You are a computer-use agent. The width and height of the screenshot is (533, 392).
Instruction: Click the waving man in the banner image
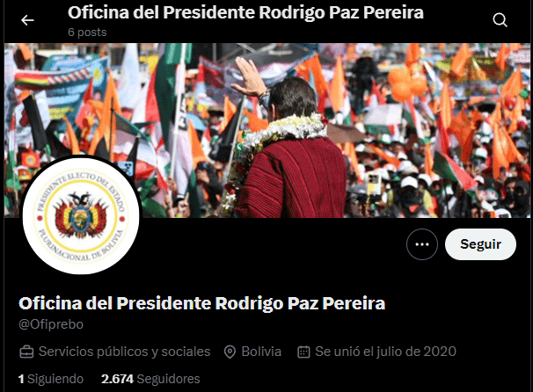[x=288, y=142]
